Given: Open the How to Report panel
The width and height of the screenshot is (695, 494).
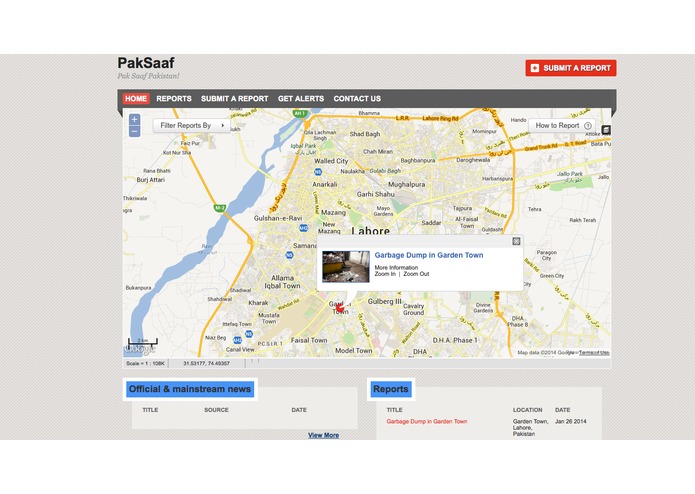Looking at the screenshot, I should point(562,125).
